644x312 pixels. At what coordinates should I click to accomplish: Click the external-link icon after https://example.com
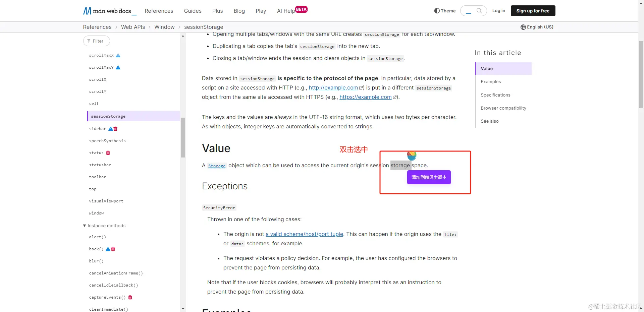395,97
